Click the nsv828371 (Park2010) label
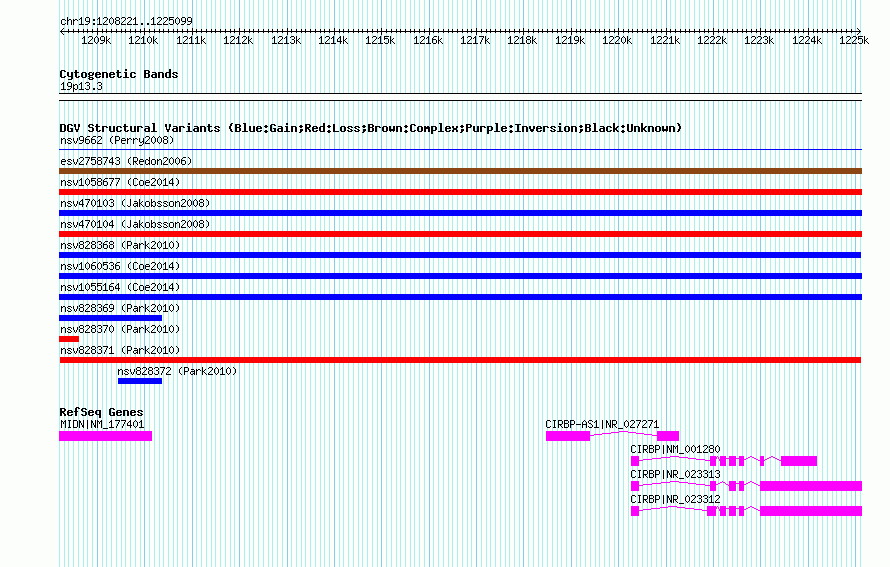The image size is (890, 567). point(120,350)
